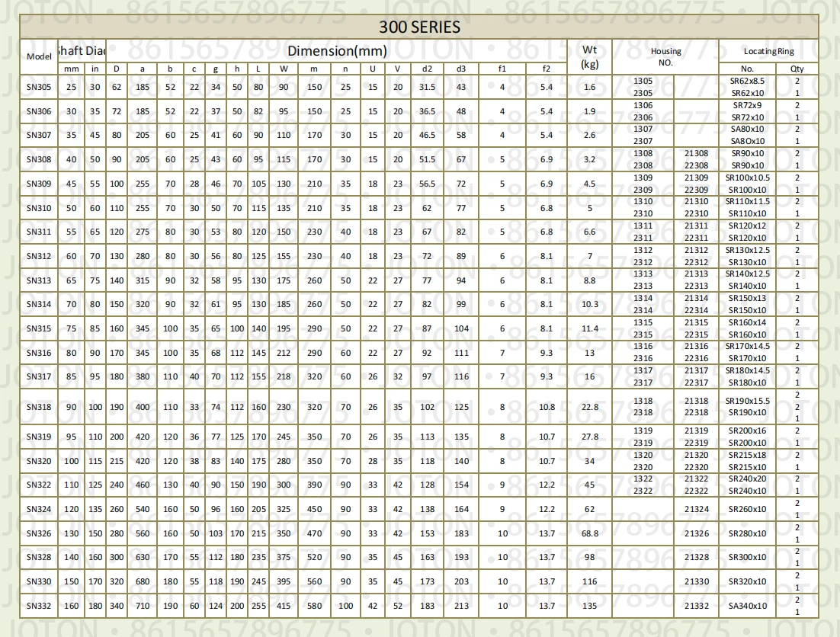Screen dimensions: 840x637
Task: Select the 68.8 weight value
Action: coord(589,533)
